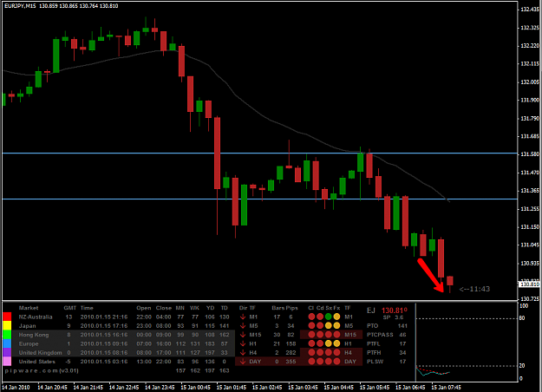Image resolution: width=542 pixels, height=392 pixels.
Task: Click the red Cd dot in H1 row
Action: pyautogui.click(x=320, y=343)
